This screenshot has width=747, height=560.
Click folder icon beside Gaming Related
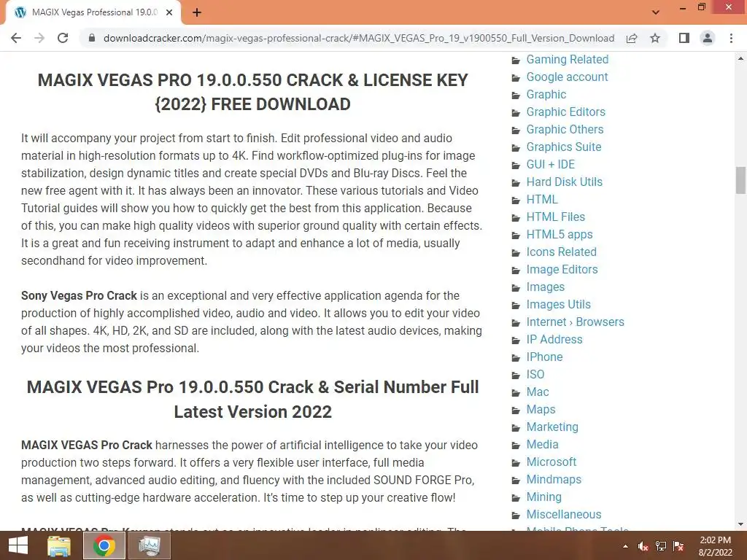click(516, 61)
